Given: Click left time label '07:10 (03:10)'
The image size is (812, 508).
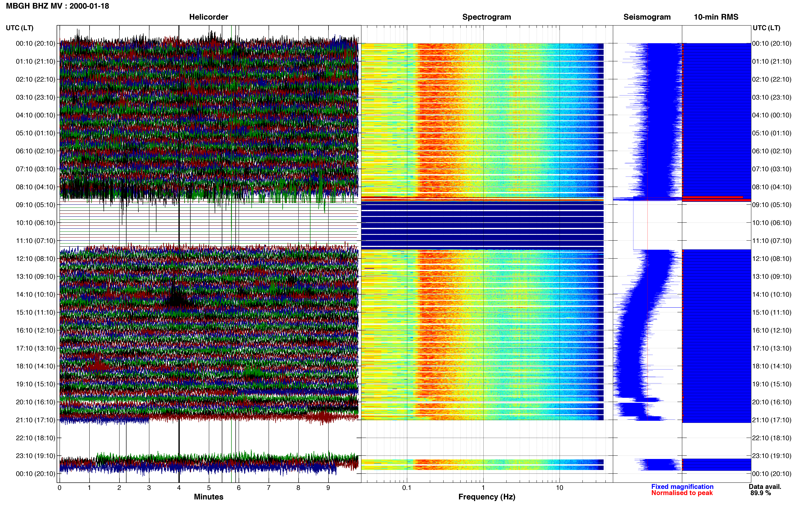Looking at the screenshot, I should click(x=36, y=169).
